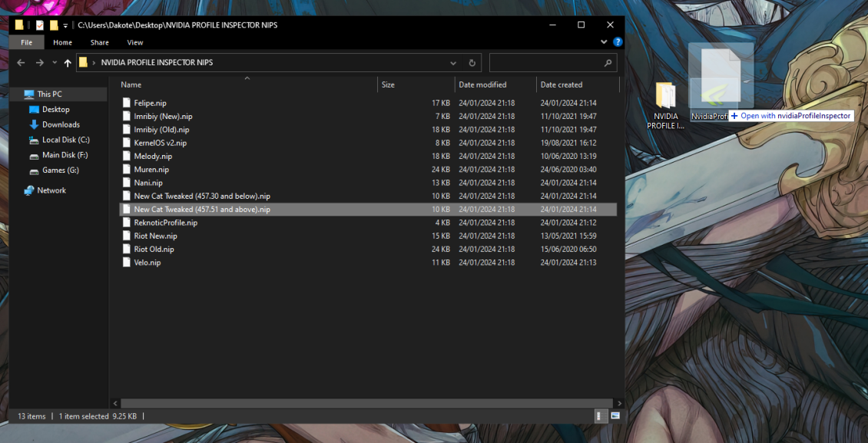Open recent locations dropdown arrow
This screenshot has width=868, height=443.
pos(54,63)
